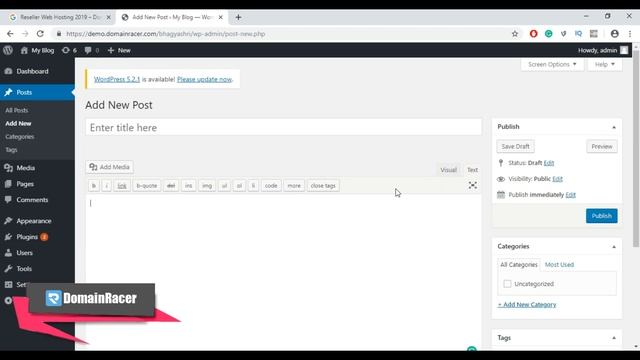Insert a link with link button

point(122,186)
